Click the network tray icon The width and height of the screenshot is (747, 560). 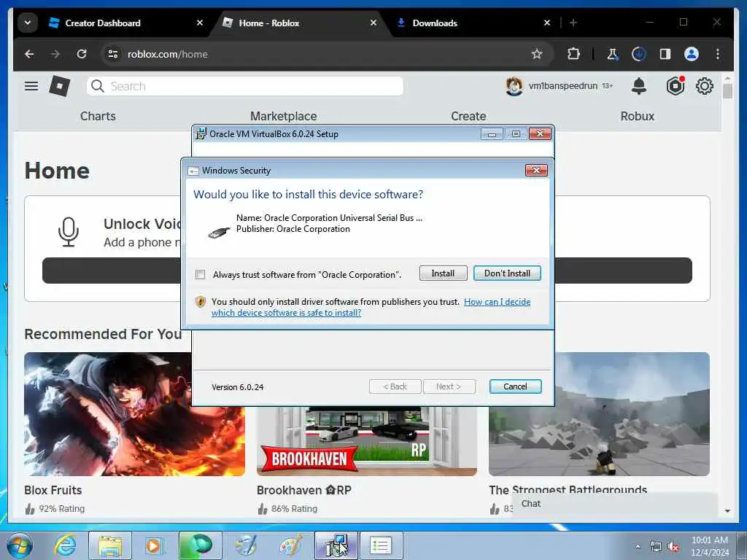click(x=656, y=547)
